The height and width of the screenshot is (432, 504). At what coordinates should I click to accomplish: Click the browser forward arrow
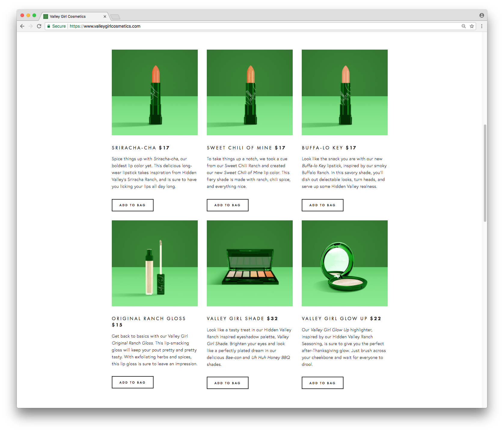coord(31,26)
